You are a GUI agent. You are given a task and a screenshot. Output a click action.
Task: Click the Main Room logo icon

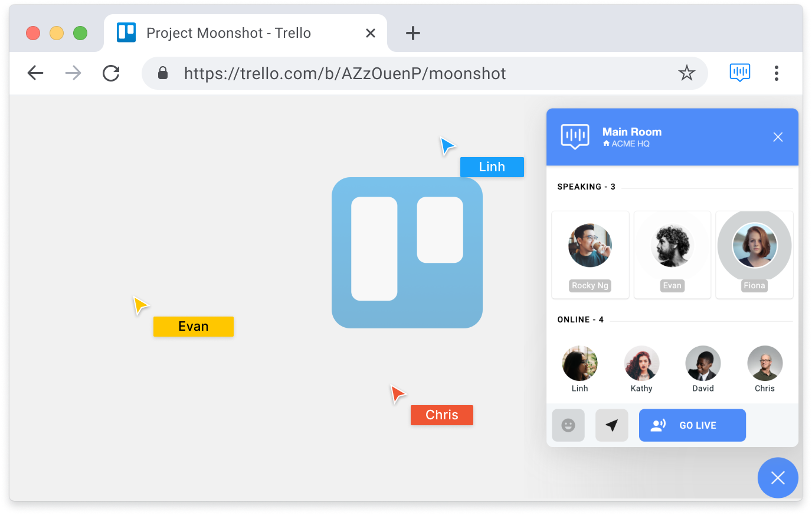pyautogui.click(x=575, y=137)
